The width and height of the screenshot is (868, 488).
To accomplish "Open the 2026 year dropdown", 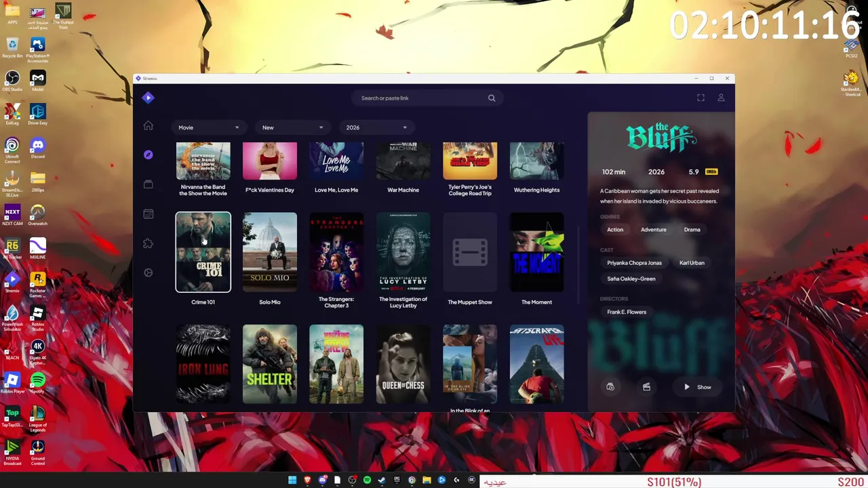I will click(x=376, y=127).
